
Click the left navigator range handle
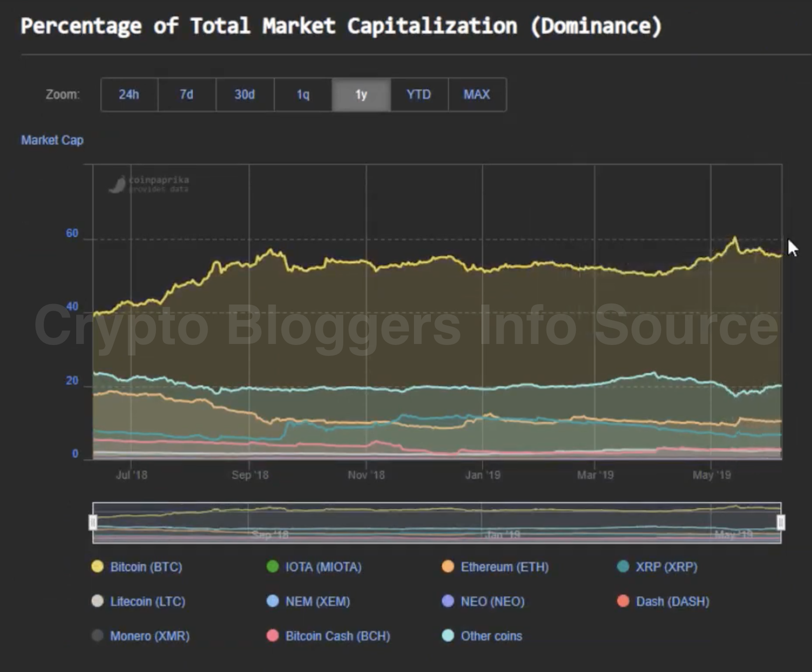[x=93, y=522]
